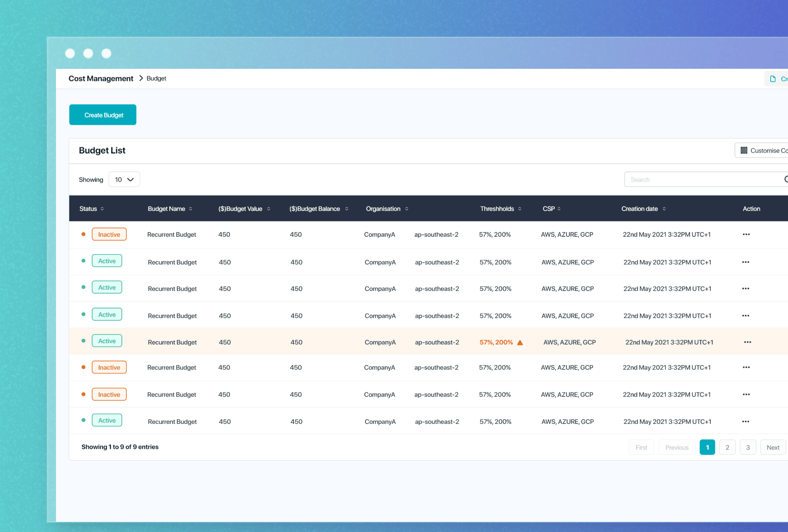Select Budget in the breadcrumb trail
788x532 pixels.
point(156,78)
